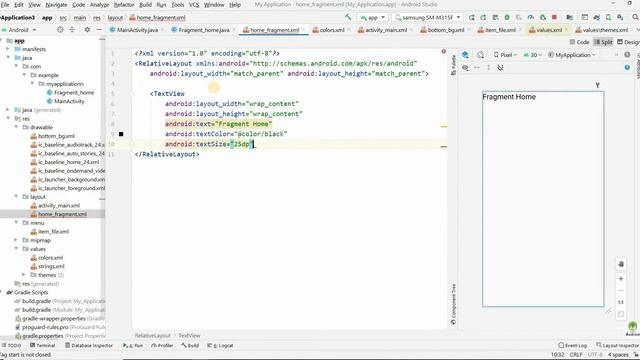Click Collapse All icon in Project panel
Viewport: 640px width, 360px height.
[x=72, y=30]
